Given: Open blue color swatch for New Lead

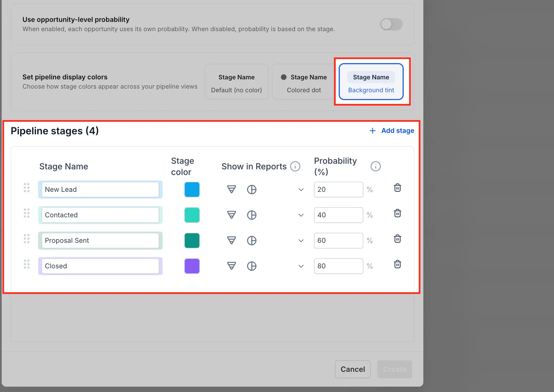Looking at the screenshot, I should click(192, 189).
